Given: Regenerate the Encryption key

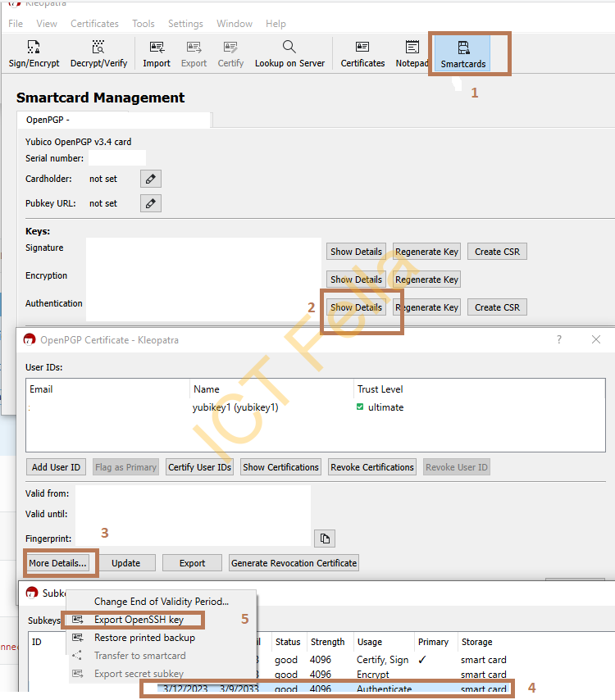Looking at the screenshot, I should pyautogui.click(x=426, y=280).
